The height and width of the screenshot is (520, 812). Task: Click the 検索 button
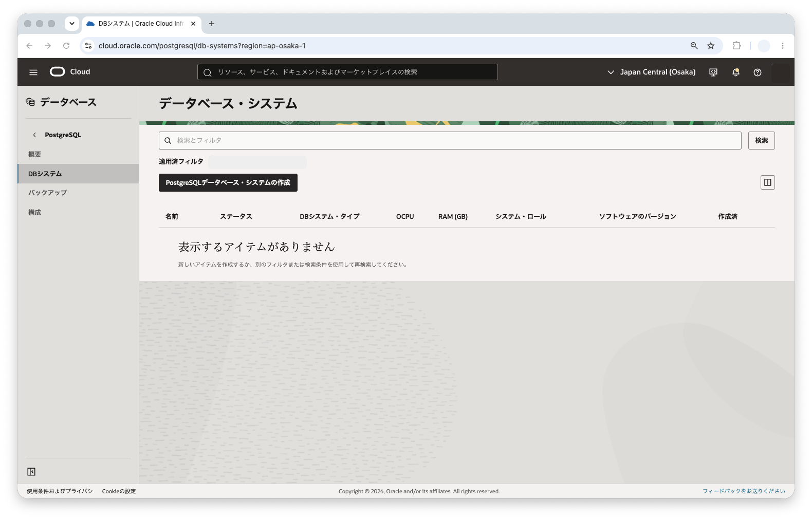coord(762,141)
